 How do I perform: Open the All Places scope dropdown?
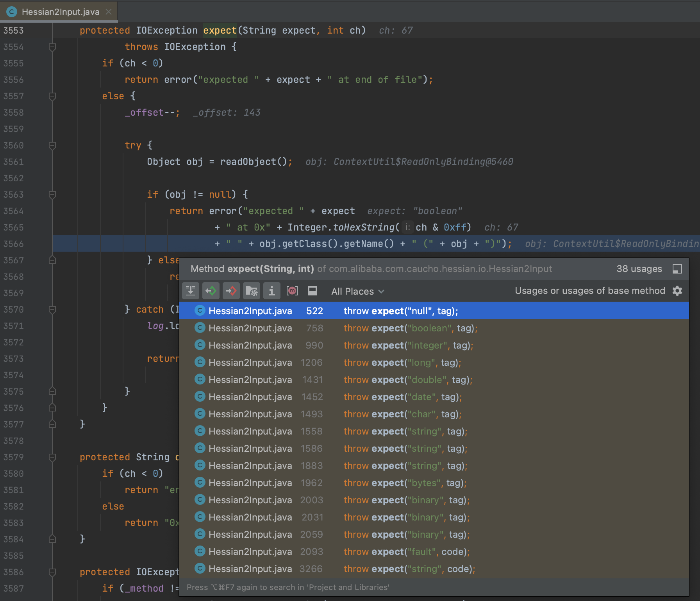click(x=358, y=292)
